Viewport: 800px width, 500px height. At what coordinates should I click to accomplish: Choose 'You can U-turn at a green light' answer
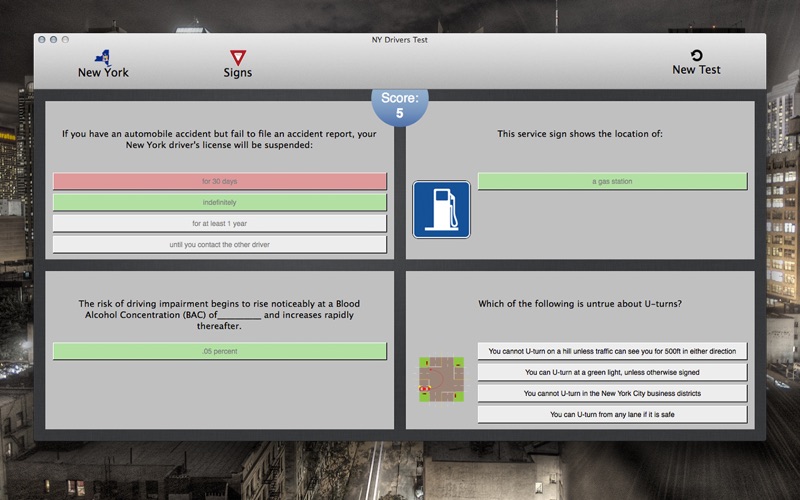[612, 372]
